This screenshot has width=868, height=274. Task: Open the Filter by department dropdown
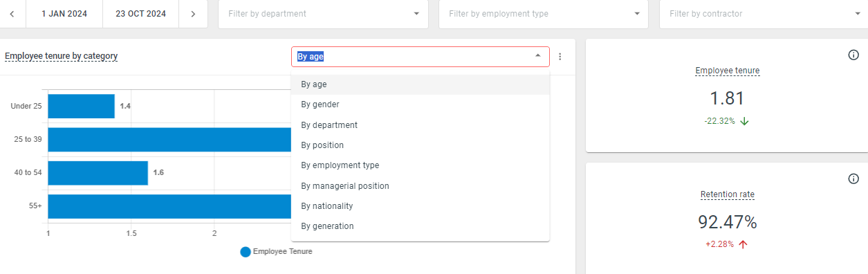[x=323, y=14]
